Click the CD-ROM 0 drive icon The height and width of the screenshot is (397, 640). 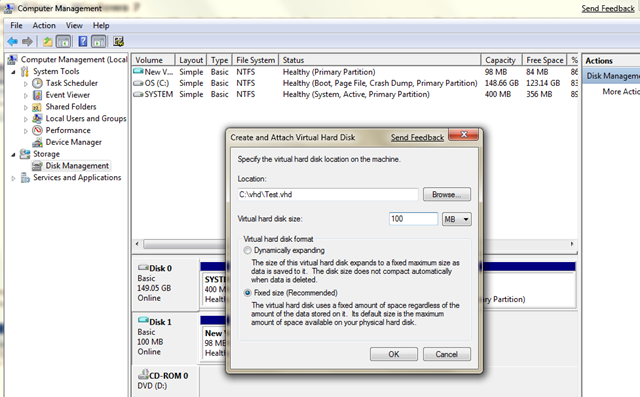point(143,374)
